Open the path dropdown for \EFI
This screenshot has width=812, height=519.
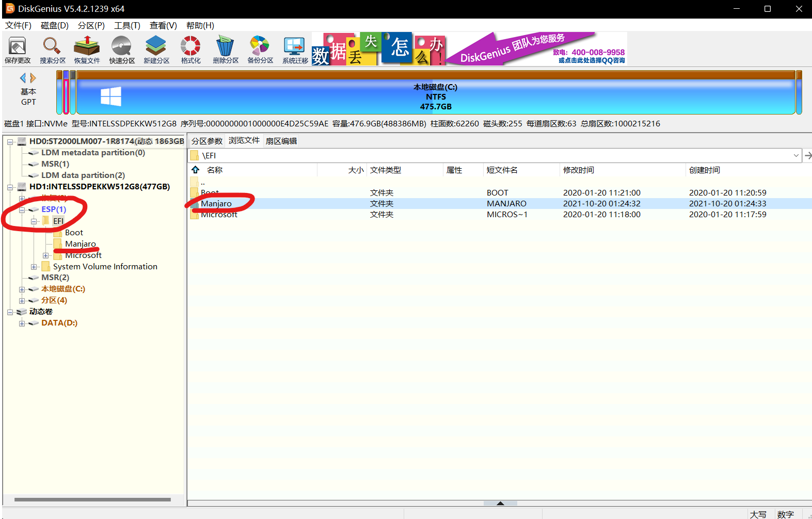(795, 155)
